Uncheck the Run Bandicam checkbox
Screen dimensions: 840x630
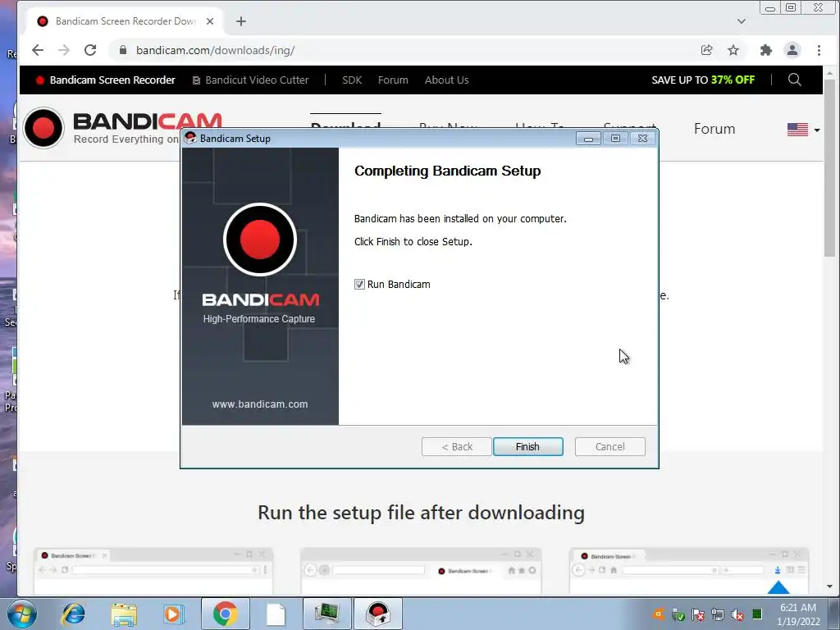pyautogui.click(x=359, y=285)
